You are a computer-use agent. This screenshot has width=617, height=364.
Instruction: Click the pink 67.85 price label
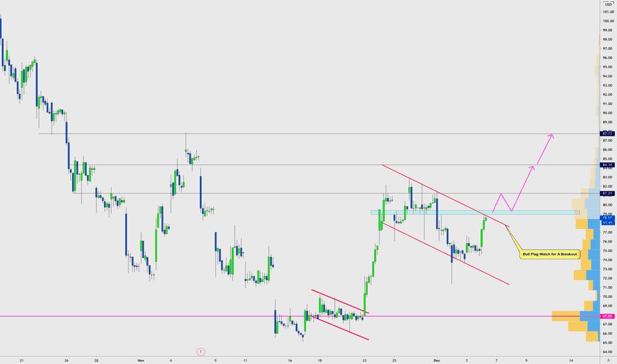point(608,316)
